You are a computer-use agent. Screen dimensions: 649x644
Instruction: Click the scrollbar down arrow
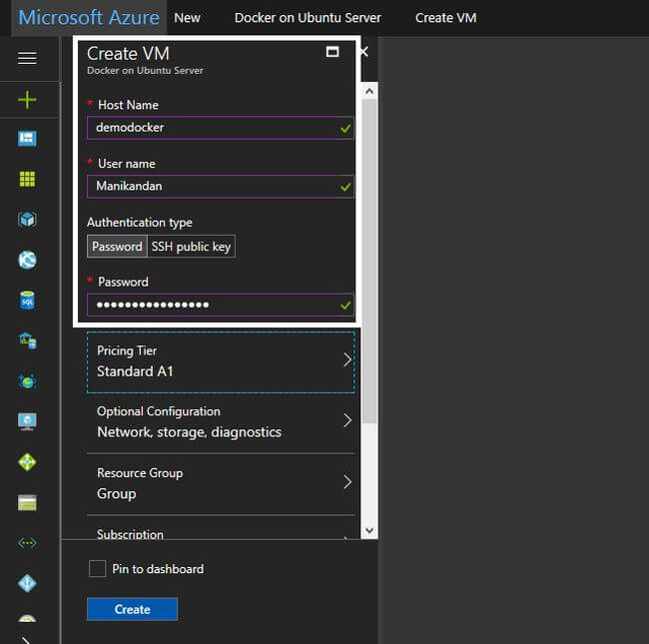pos(369,530)
